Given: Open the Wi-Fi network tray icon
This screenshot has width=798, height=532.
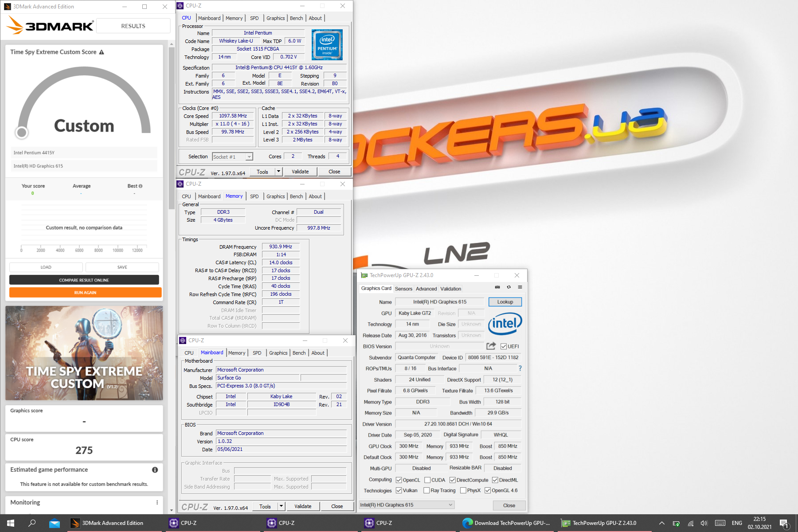Looking at the screenshot, I should click(691, 524).
